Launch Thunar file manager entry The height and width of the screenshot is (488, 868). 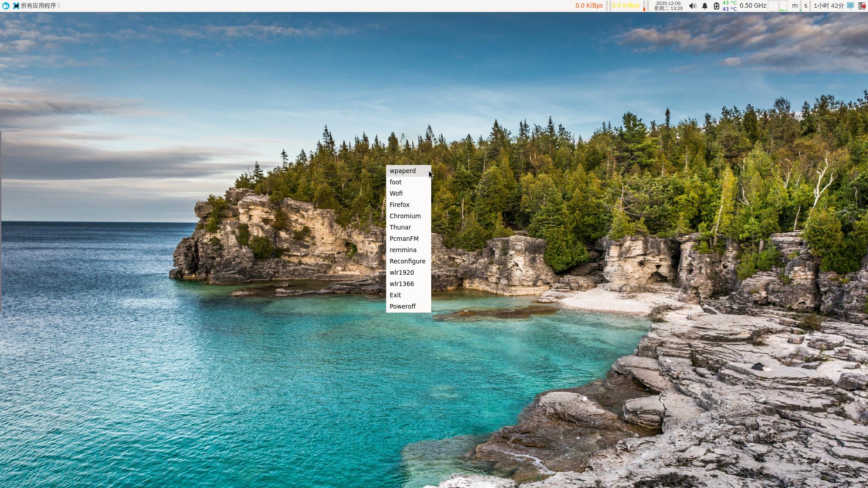pyautogui.click(x=400, y=227)
